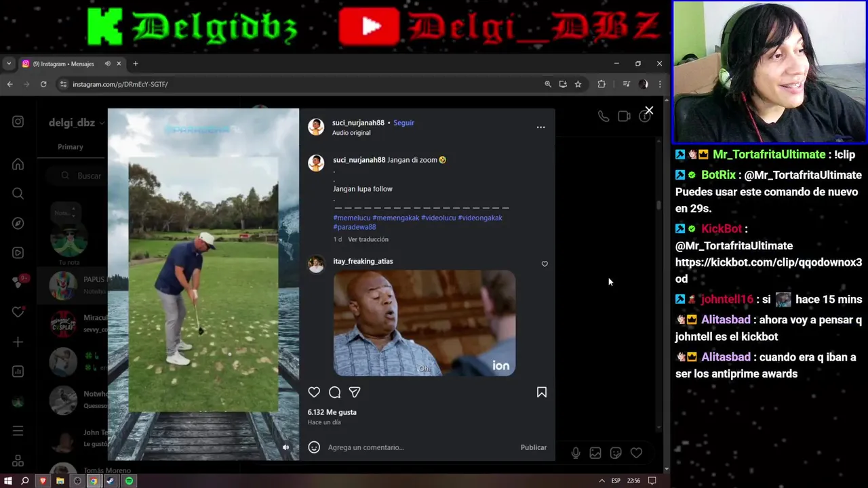The width and height of the screenshot is (868, 488).
Task: Like itay_freaking_atias's comment with small heart
Action: tap(545, 264)
